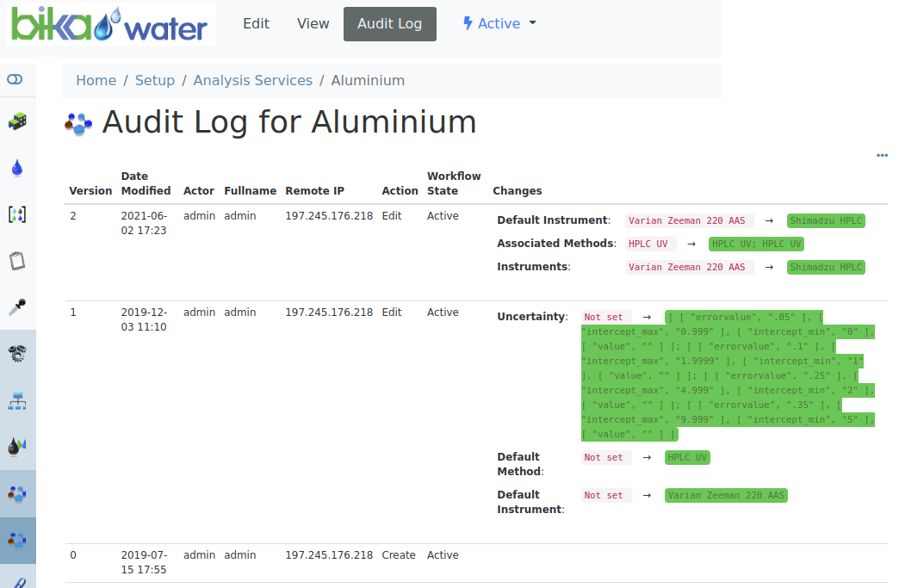Open clients via the blue water drop icon
Screen dimensions: 899x588
point(17,168)
